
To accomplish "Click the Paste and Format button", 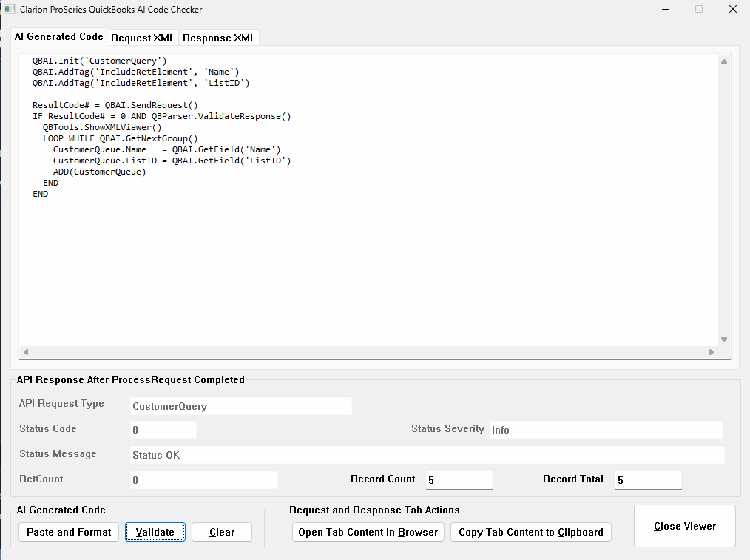I will coord(69,532).
